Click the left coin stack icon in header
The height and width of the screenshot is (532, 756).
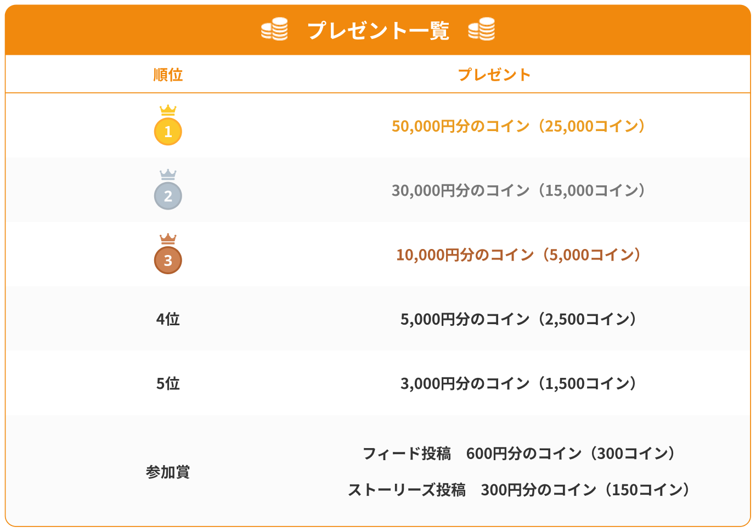pyautogui.click(x=274, y=30)
